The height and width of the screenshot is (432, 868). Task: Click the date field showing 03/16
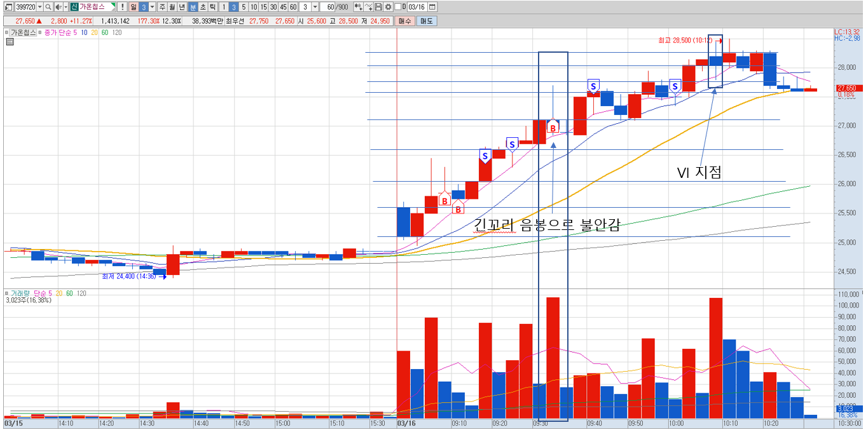pos(417,7)
